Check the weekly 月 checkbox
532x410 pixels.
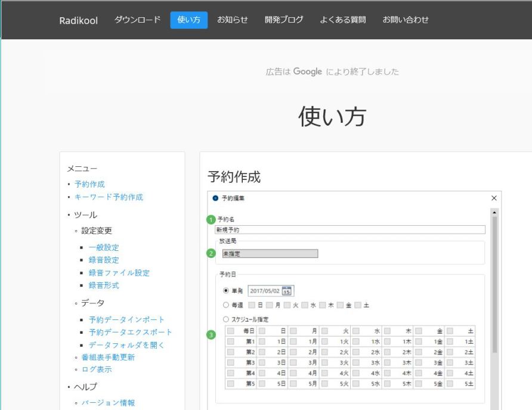(x=270, y=305)
